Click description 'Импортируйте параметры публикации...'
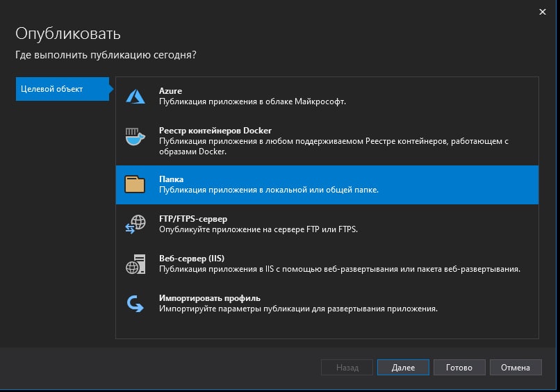Screen dimensions: 560x392 298,309
